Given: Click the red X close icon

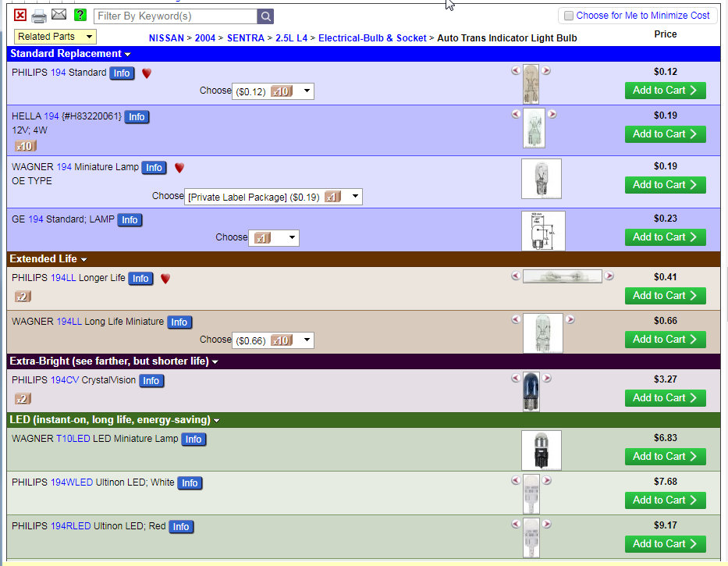Looking at the screenshot, I should (20, 16).
